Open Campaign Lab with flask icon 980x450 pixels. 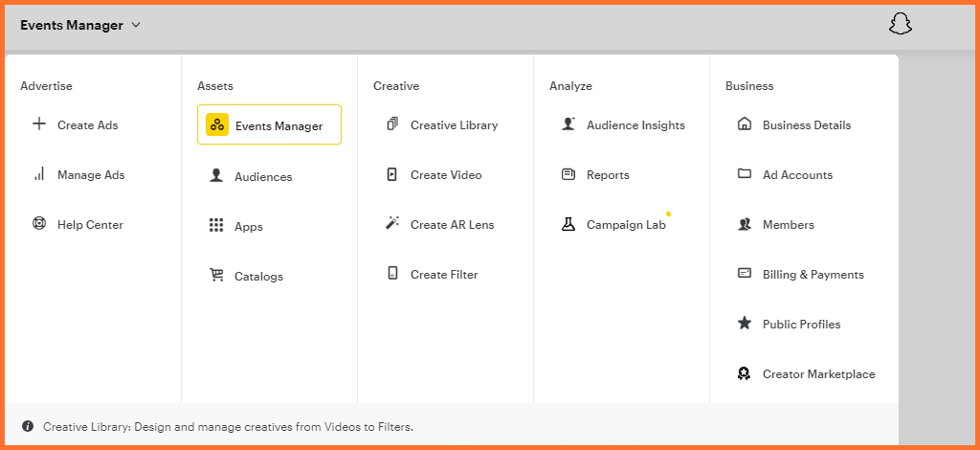625,225
